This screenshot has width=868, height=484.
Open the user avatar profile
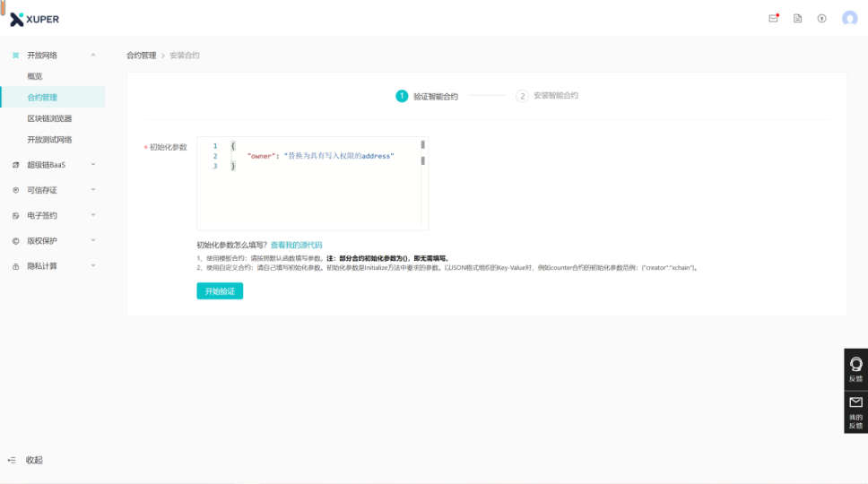click(849, 18)
